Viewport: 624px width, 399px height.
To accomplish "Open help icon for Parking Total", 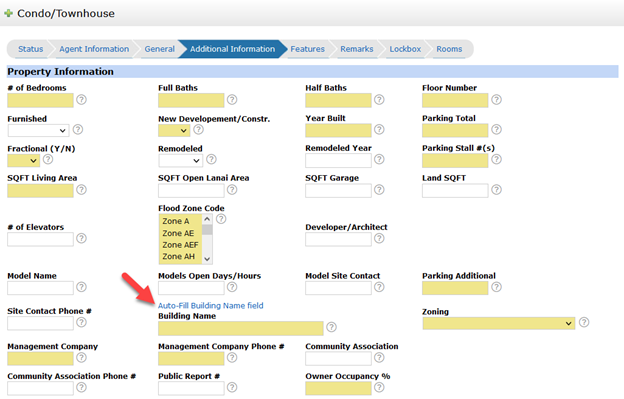I will coord(496,129).
